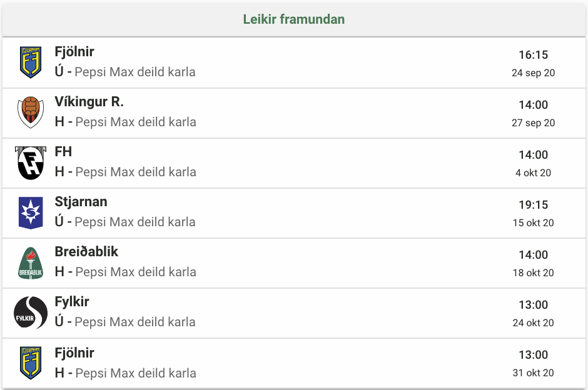
Task: Click Pepsi Max deild karla under FH
Action: click(x=136, y=172)
